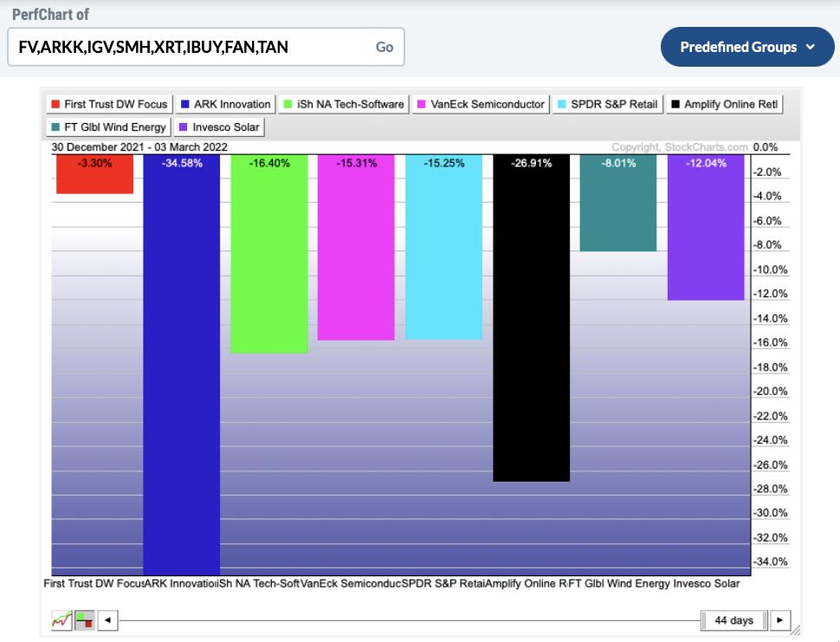840x642 pixels.
Task: Switch to line chart mode icon
Action: [61, 620]
